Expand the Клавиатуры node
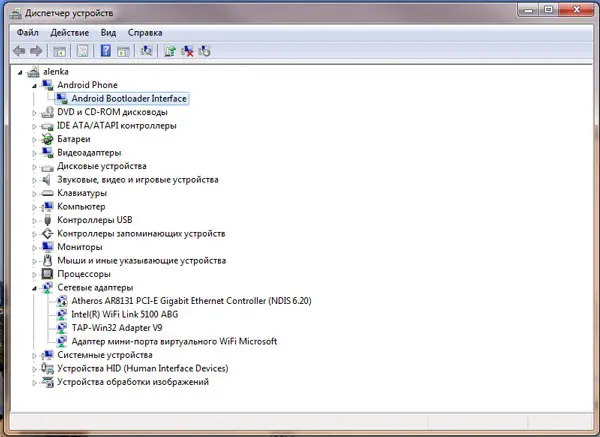The height and width of the screenshot is (437, 600). pyautogui.click(x=34, y=194)
